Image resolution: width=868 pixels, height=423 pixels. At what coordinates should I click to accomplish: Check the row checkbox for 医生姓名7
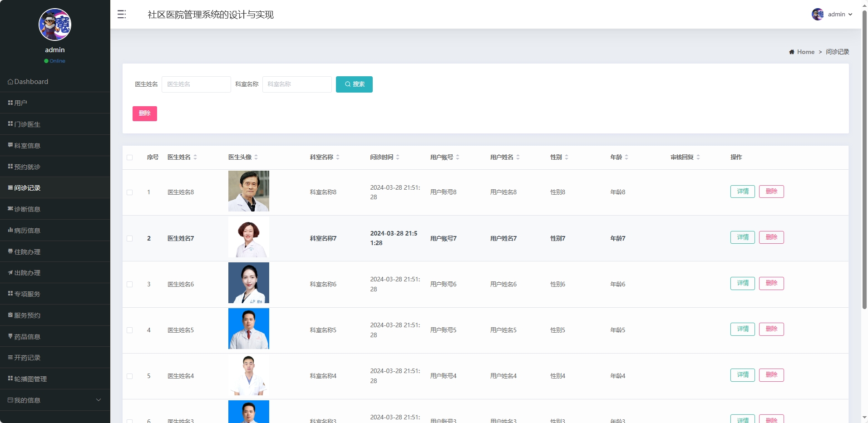(x=130, y=239)
